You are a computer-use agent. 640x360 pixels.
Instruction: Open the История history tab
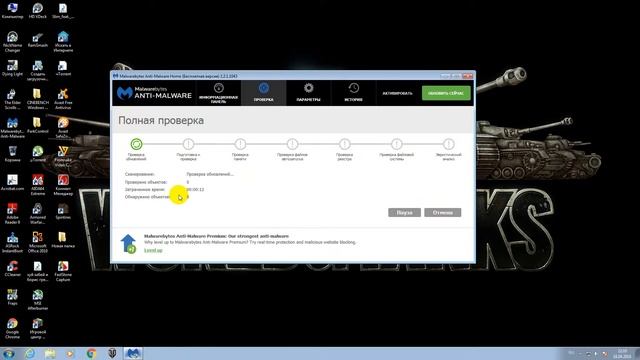pos(353,93)
